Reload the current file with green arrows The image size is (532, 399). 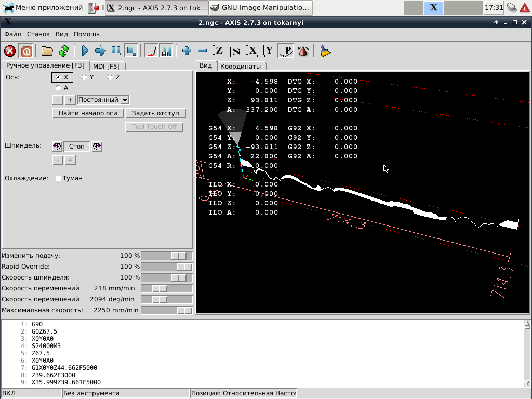click(x=63, y=51)
